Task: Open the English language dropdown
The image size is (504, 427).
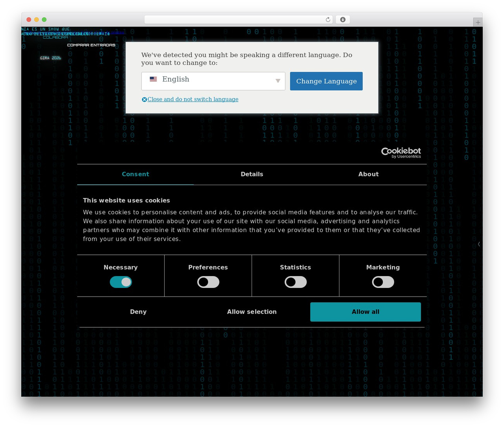Action: click(x=213, y=81)
